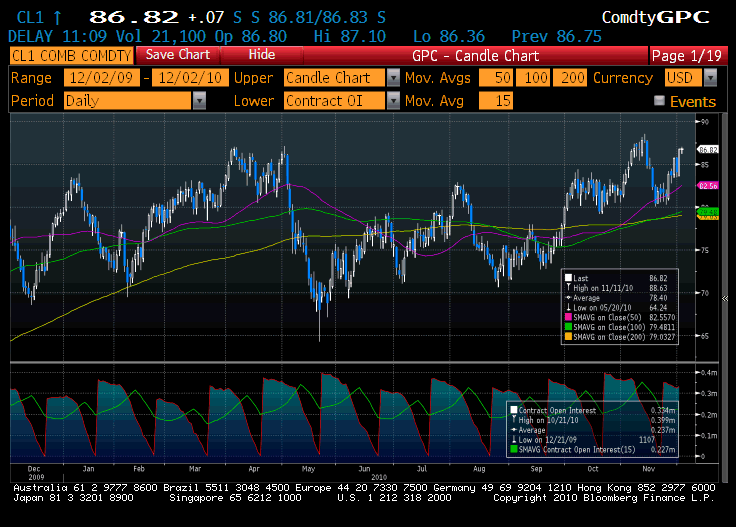
Task: Open the Period dropdown showing Daily
Action: pyautogui.click(x=199, y=100)
